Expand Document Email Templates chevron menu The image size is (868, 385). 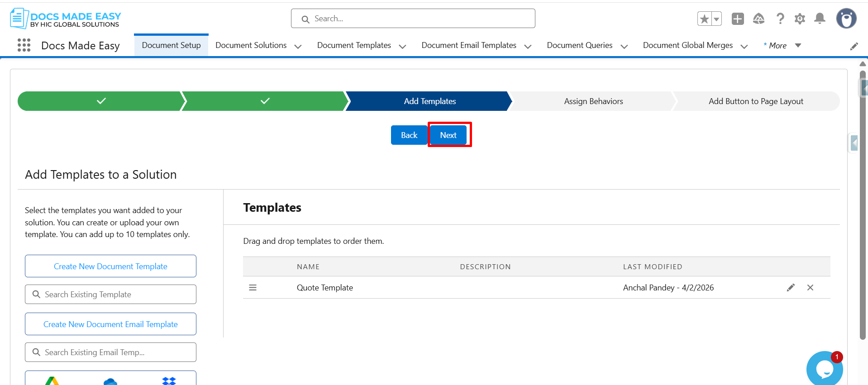point(528,46)
